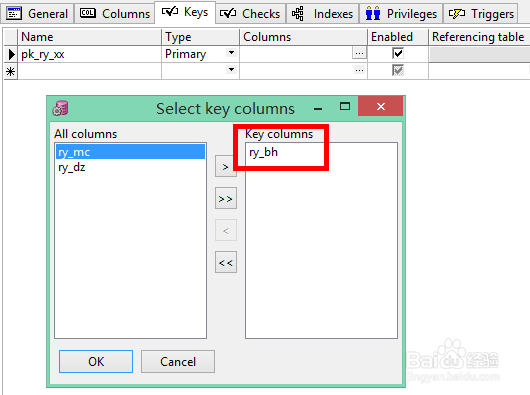530x395 pixels.
Task: Move selected column to key columns
Action: coord(226,167)
